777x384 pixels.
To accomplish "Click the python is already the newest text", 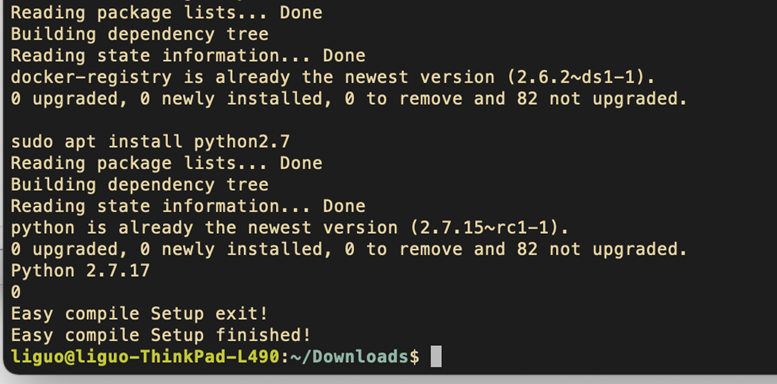I will click(161, 228).
